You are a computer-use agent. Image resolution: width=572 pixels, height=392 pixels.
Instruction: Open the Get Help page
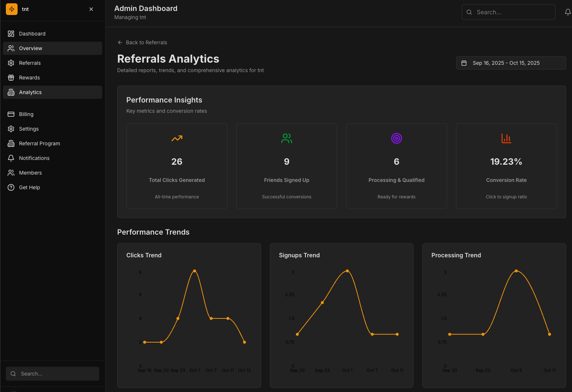29,187
